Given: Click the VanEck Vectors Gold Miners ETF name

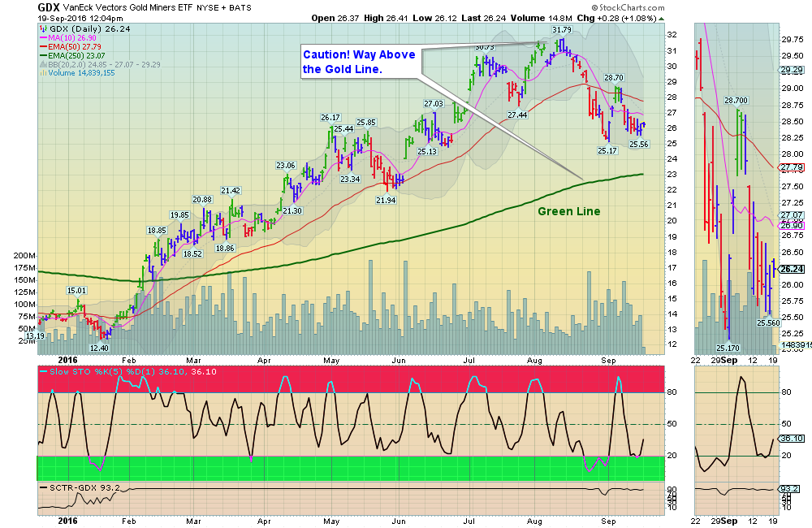Looking at the screenshot, I should coord(127,8).
